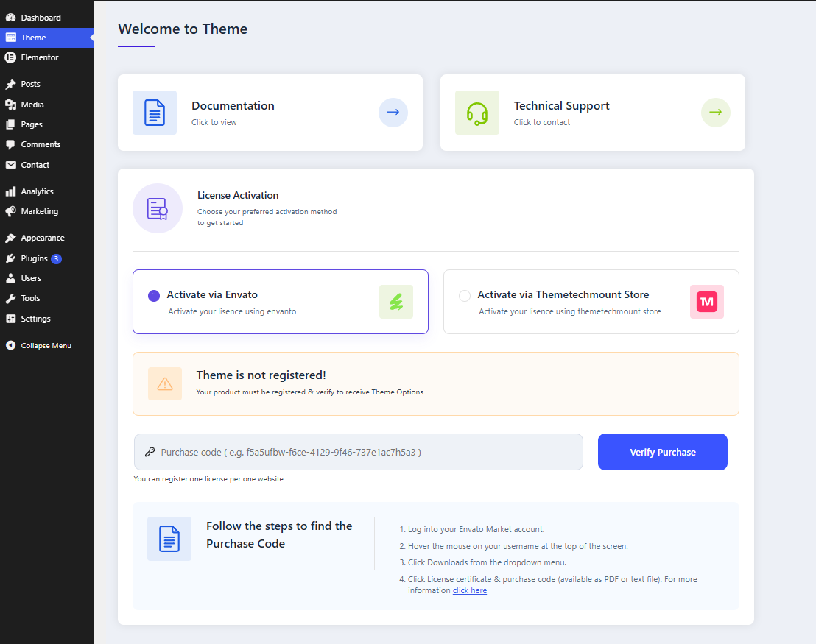Image resolution: width=816 pixels, height=644 pixels.
Task: Click the green arrow on Technical Support card
Action: click(716, 113)
